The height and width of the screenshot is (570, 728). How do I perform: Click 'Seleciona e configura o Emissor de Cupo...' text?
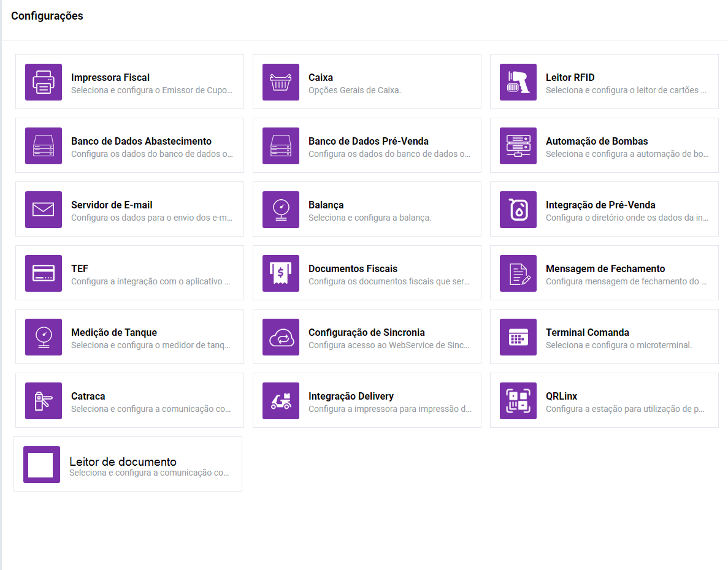click(151, 90)
